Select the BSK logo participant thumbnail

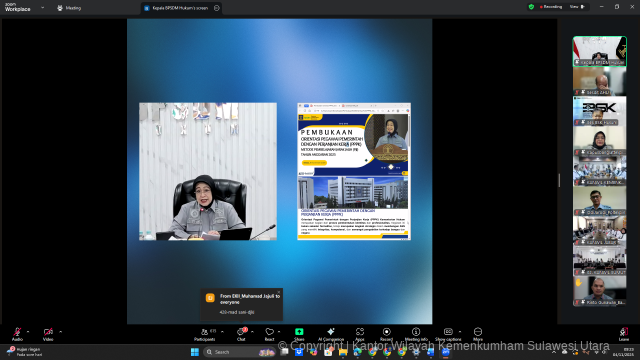[600, 111]
